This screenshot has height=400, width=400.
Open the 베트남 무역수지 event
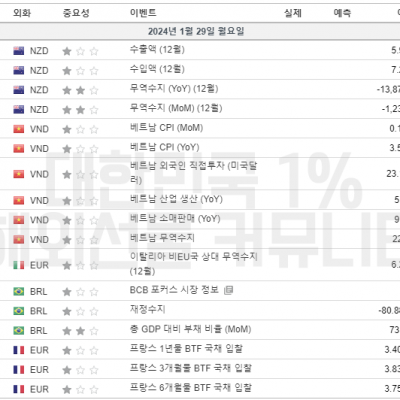162,238
